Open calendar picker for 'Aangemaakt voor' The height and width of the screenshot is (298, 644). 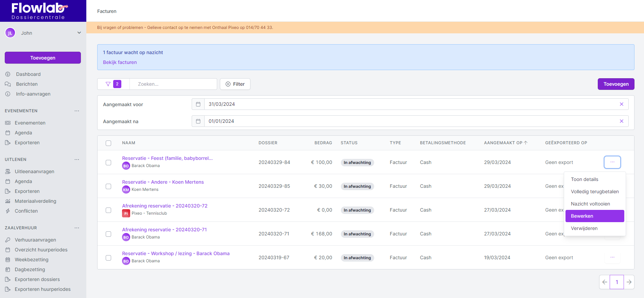(x=198, y=104)
